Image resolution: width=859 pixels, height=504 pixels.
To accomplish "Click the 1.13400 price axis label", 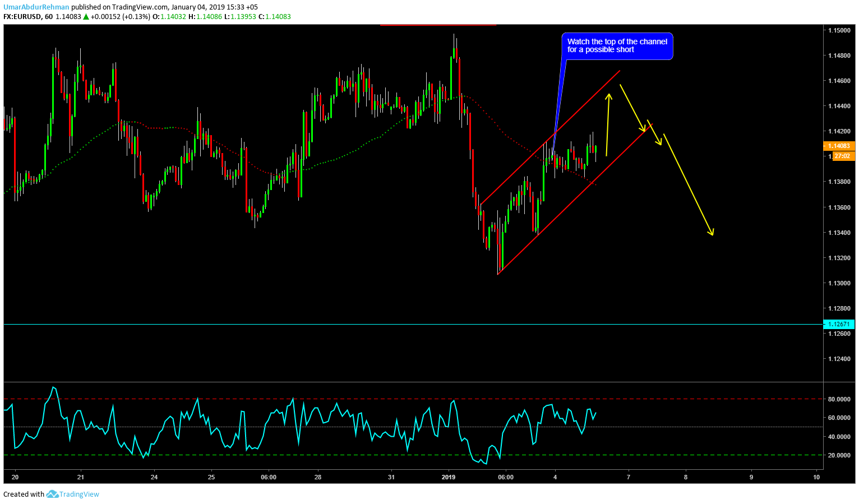I will click(839, 233).
